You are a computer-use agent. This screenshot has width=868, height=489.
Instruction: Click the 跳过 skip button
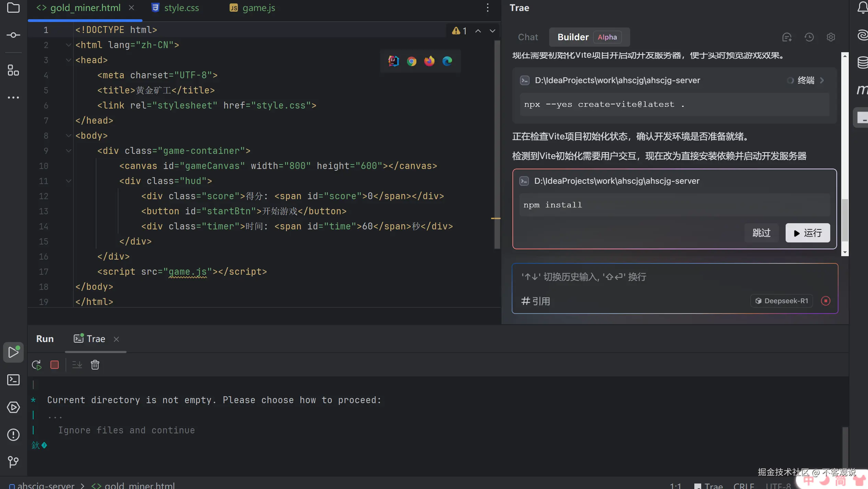pos(761,233)
